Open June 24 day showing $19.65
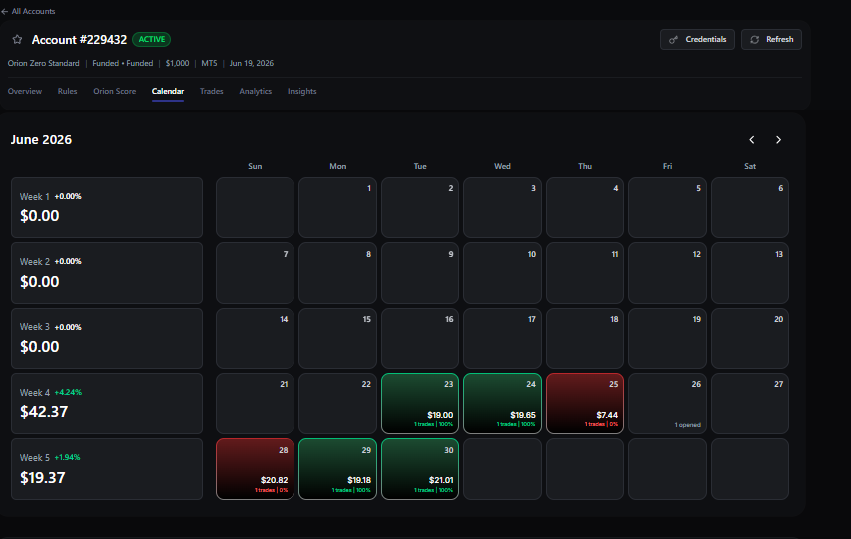 point(503,403)
